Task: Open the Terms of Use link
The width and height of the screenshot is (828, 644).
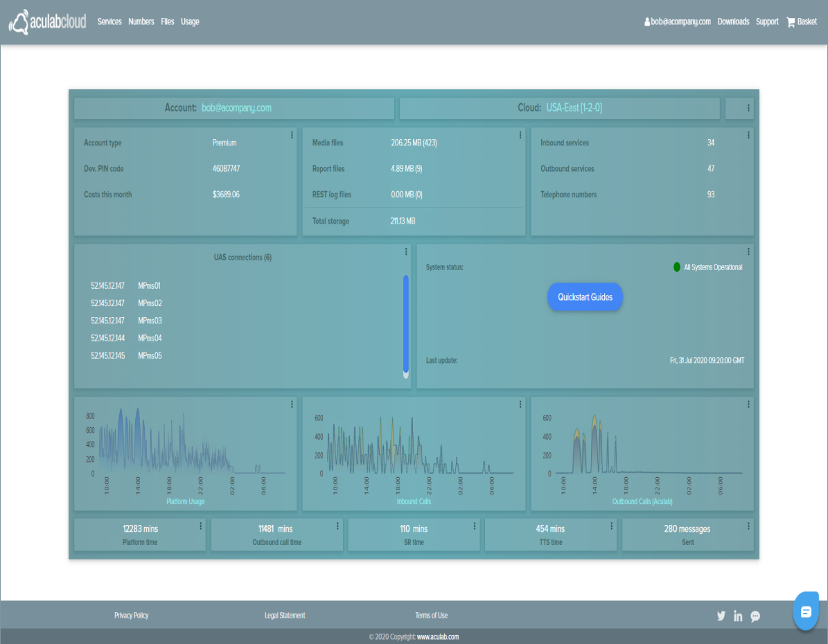Action: point(432,615)
